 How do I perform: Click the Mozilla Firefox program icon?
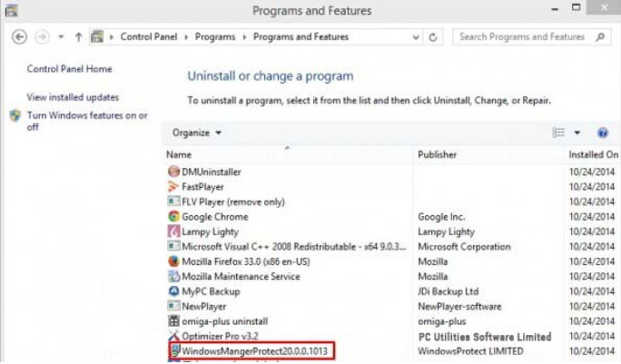[x=174, y=261]
